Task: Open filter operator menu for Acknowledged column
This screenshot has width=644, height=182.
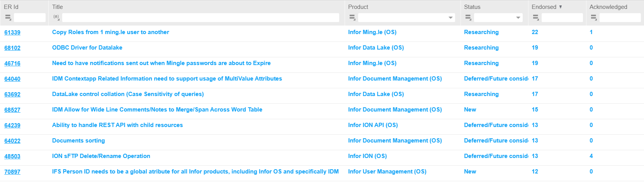Action: pos(594,17)
